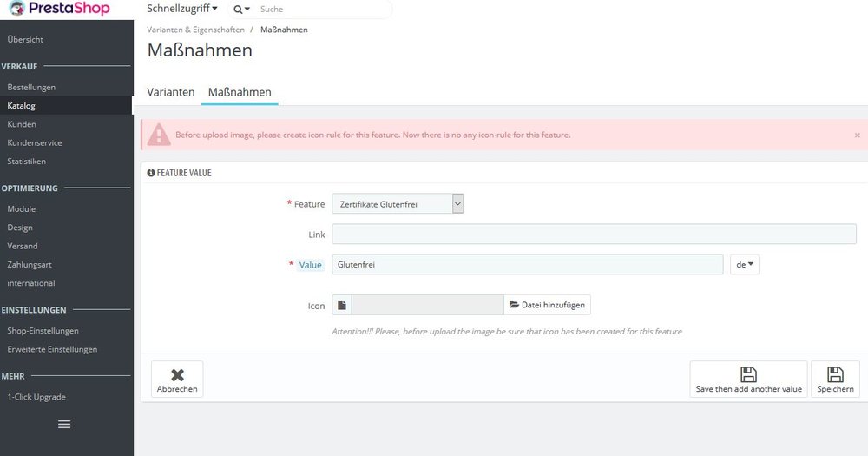The image size is (868, 456).
Task: Click the file icon beside Icon field
Action: (x=341, y=305)
